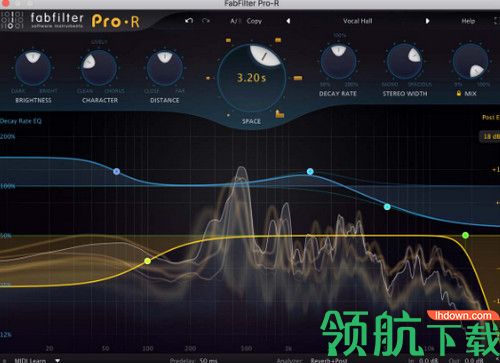Click the STEREO WIDTH label
Screen dimensions: 500x363
pyautogui.click(x=405, y=94)
